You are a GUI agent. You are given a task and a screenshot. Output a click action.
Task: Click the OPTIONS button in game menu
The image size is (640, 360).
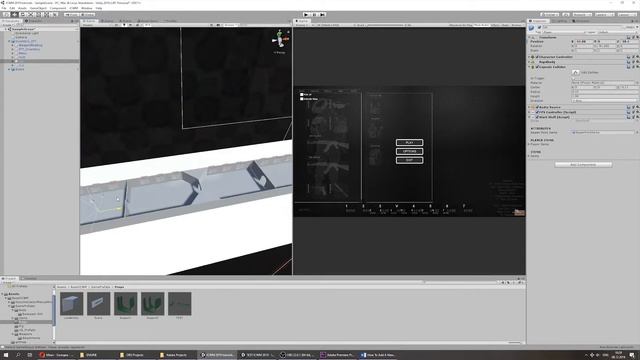[x=409, y=151]
